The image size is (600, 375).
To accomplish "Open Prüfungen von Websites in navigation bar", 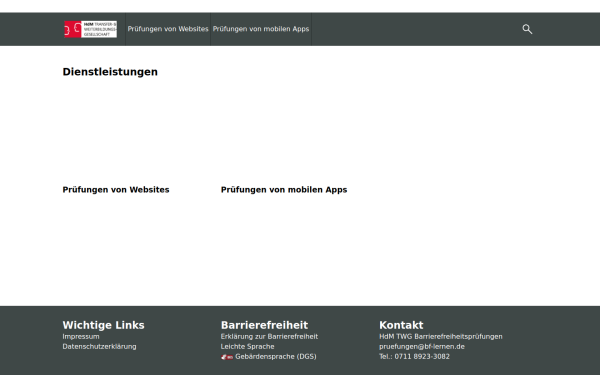I will [x=168, y=29].
